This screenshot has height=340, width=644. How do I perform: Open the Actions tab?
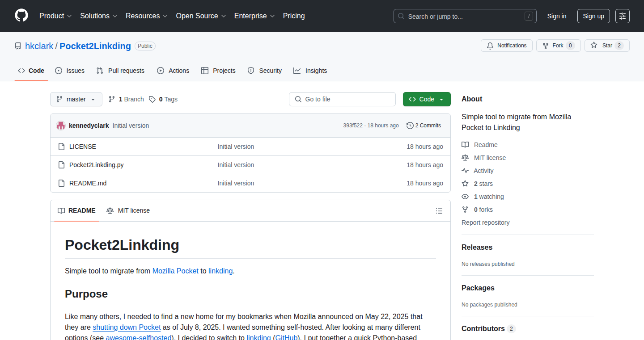point(173,71)
